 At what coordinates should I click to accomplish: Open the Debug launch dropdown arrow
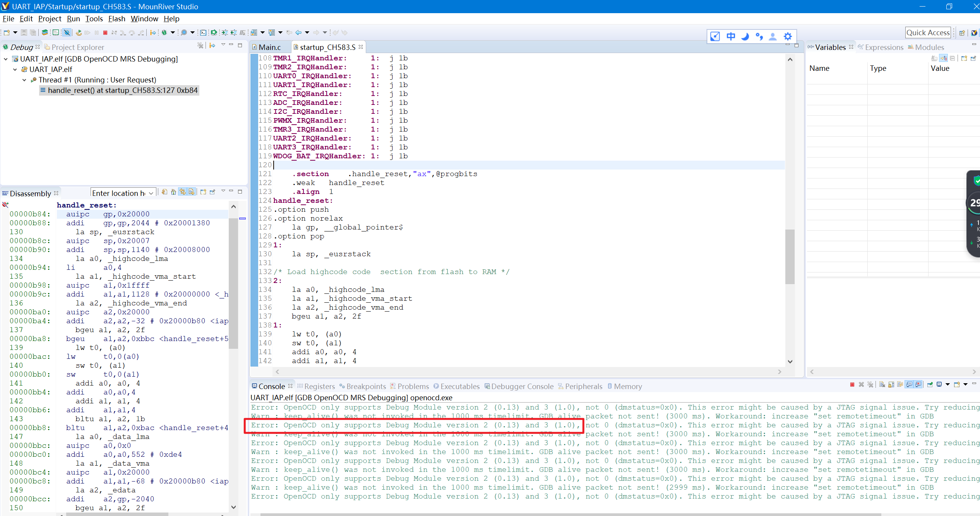tap(173, 33)
